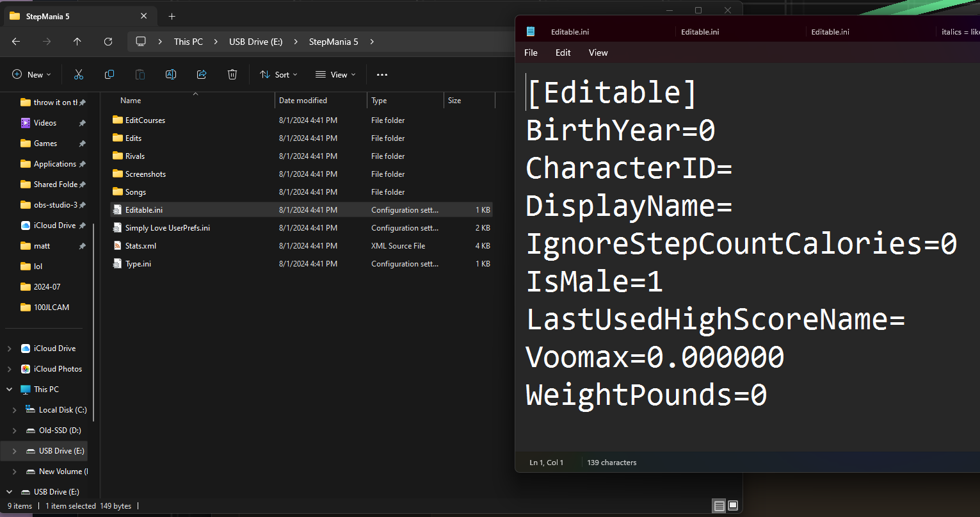Switch to details view in status bar

719,505
